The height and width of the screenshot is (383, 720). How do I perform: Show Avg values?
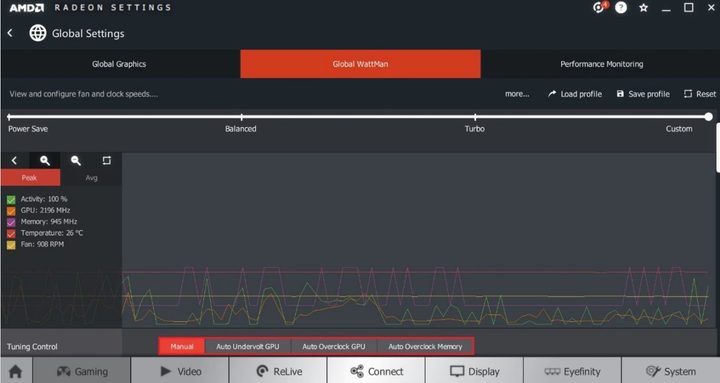91,178
